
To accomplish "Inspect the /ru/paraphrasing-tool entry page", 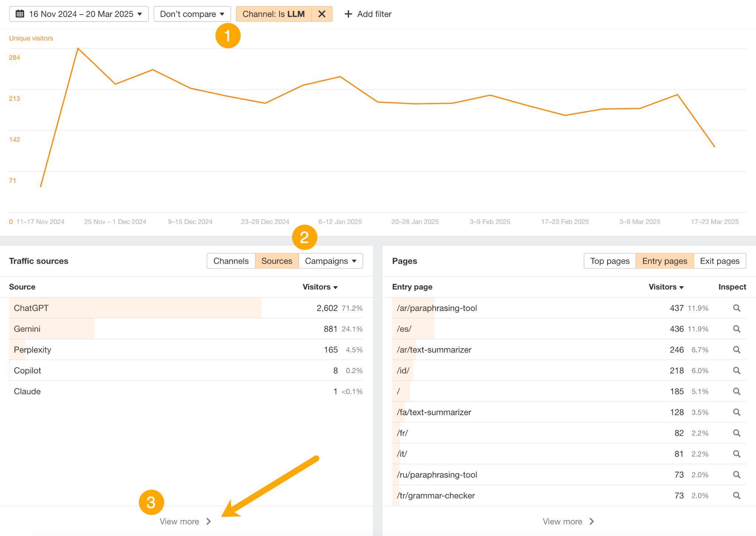I will click(737, 474).
